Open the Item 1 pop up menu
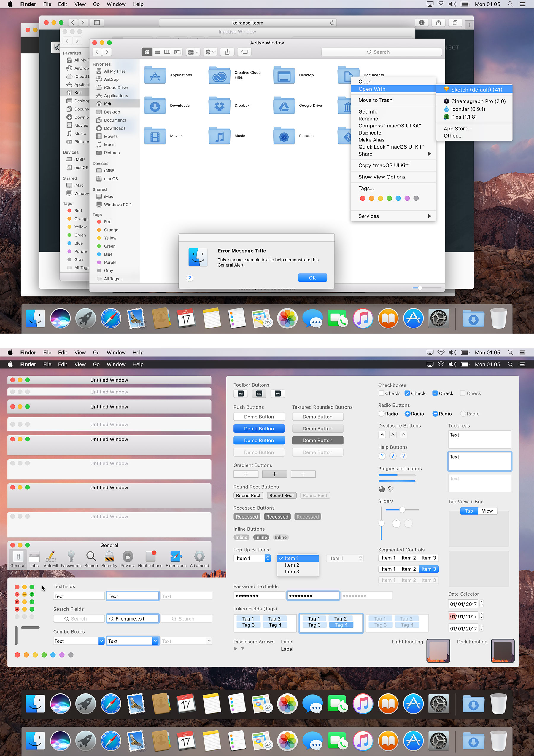This screenshot has width=534, height=756. coord(252,558)
